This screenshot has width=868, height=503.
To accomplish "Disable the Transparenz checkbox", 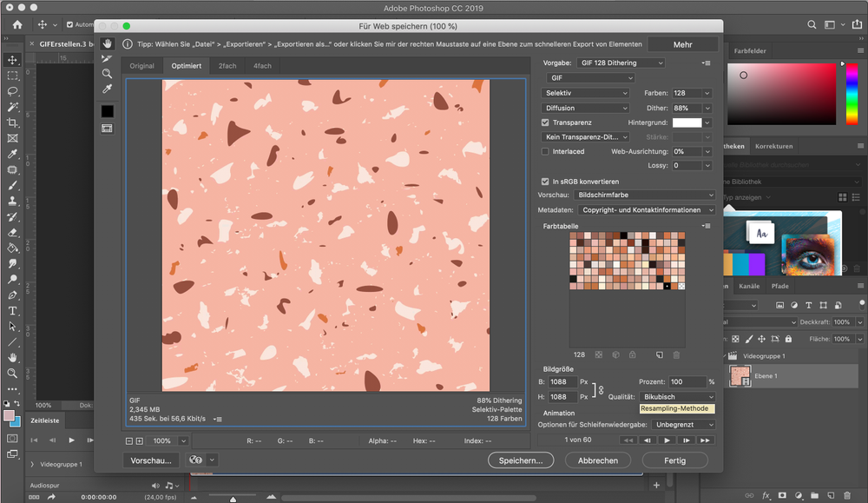I will [543, 122].
